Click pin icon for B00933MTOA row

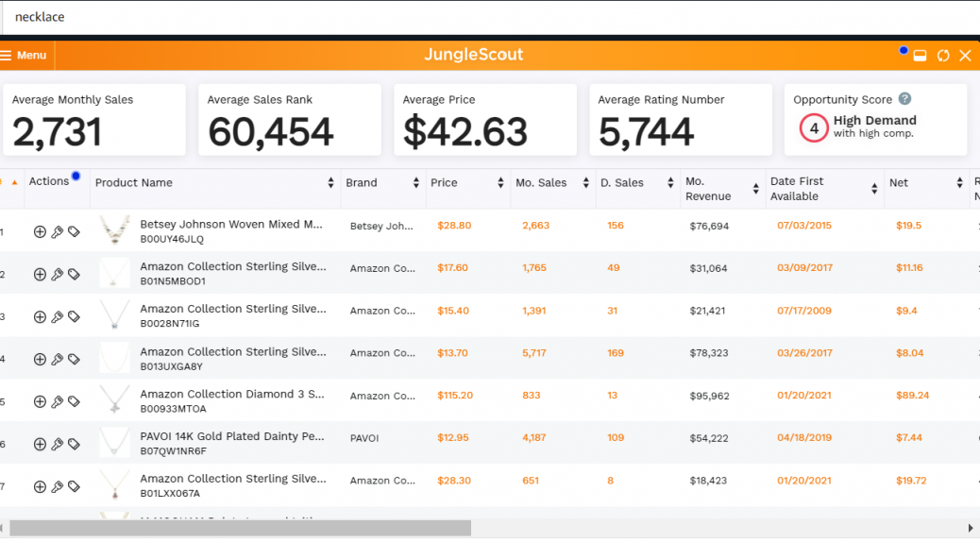pyautogui.click(x=57, y=402)
